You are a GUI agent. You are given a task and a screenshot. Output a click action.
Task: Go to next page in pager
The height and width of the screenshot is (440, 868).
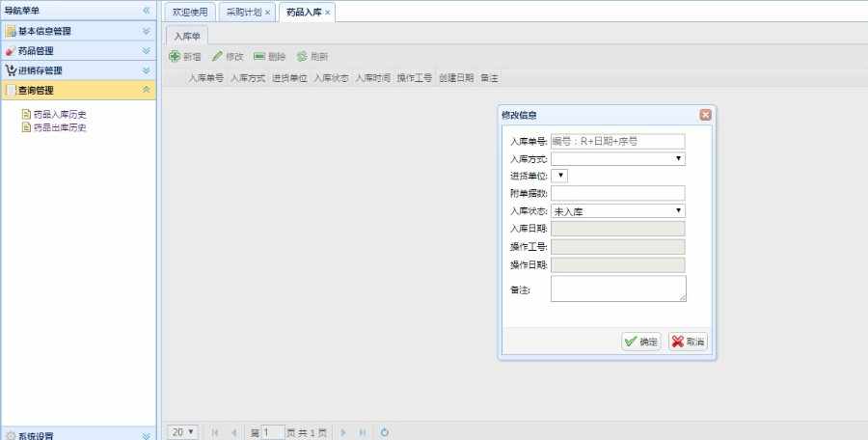(x=343, y=432)
